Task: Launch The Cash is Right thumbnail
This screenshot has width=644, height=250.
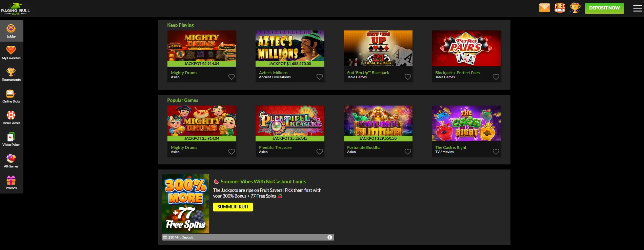Action: [x=466, y=123]
